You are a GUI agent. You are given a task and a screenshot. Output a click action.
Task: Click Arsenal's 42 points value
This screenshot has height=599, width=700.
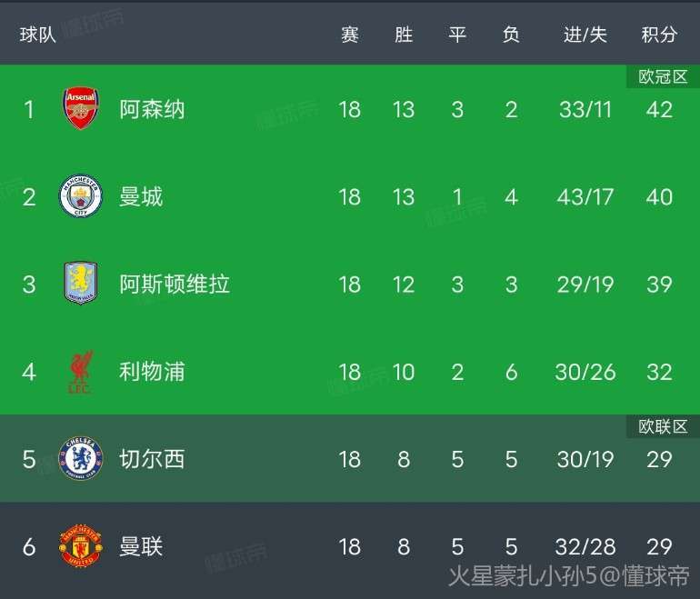tap(659, 109)
